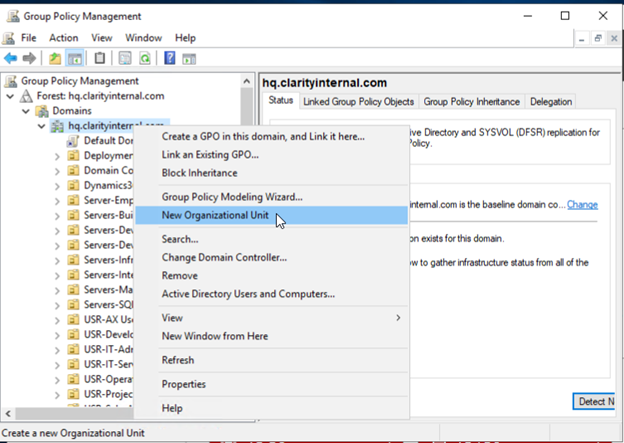Click the USR-AX Users OU folder icon
Screen dimensions: 624x443
coord(73,320)
